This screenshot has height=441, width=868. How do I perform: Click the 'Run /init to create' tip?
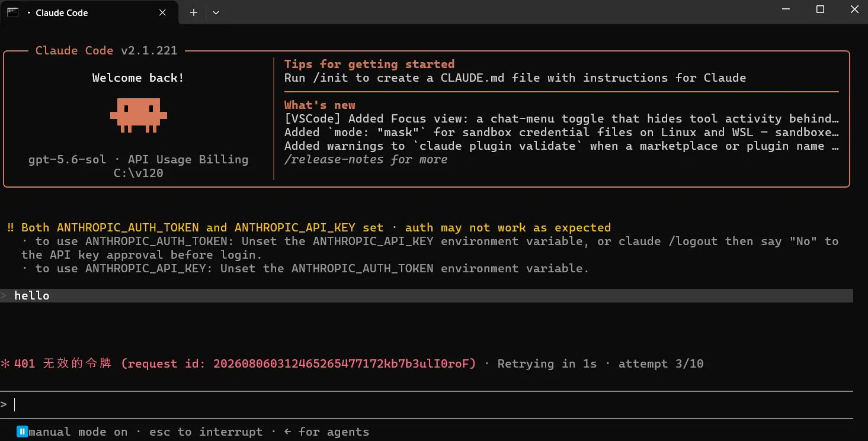pos(515,78)
